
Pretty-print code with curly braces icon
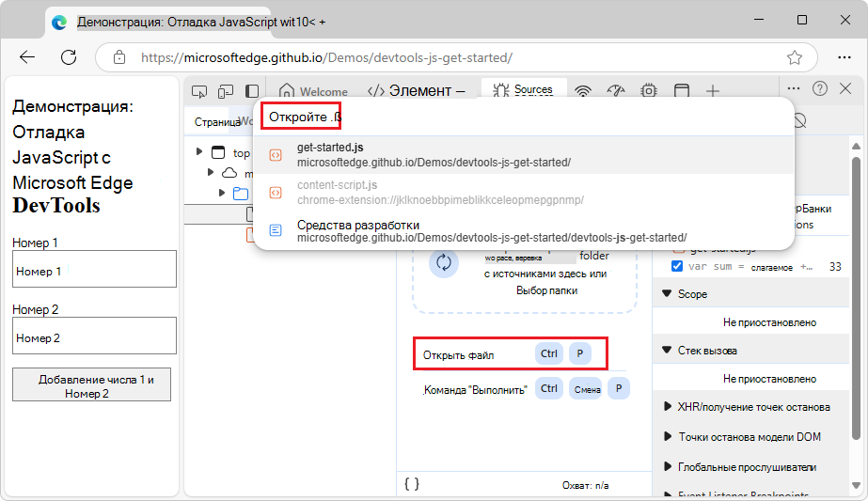click(411, 484)
